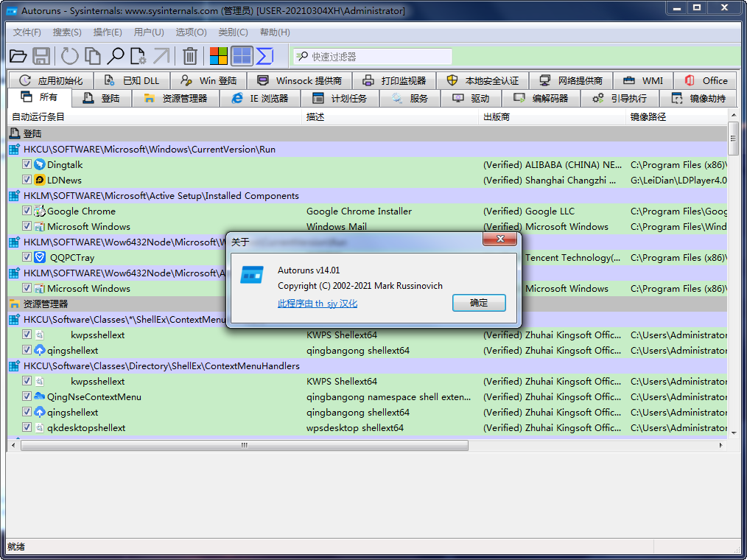Open the 文件(F) menu
747x560 pixels.
tap(27, 32)
